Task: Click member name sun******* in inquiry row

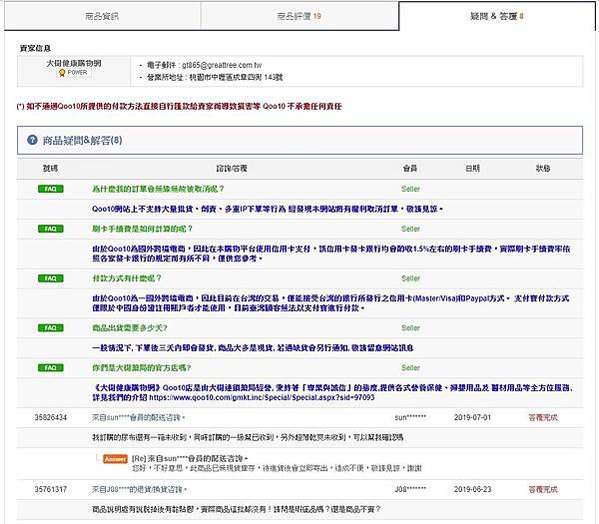Action: click(410, 417)
